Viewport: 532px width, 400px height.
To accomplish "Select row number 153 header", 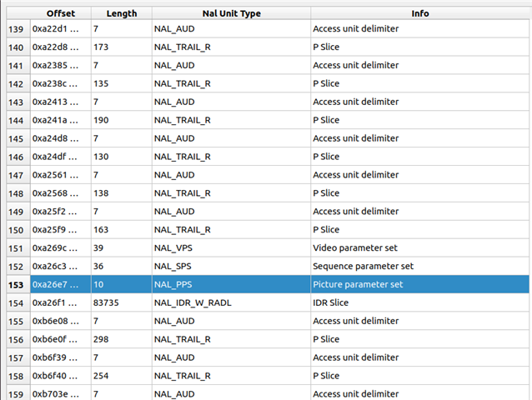I will click(15, 284).
